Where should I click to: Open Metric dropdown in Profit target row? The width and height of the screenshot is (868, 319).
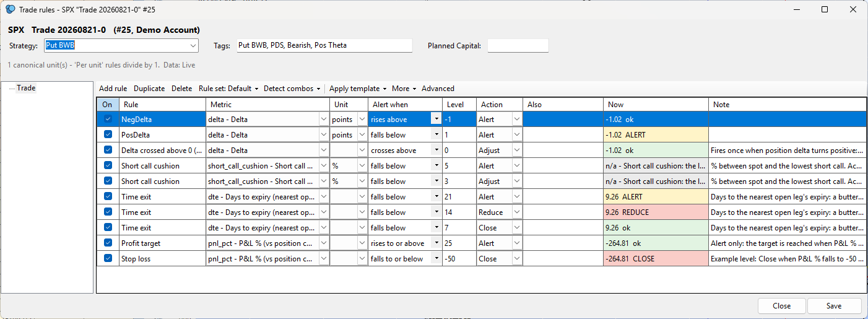323,243
